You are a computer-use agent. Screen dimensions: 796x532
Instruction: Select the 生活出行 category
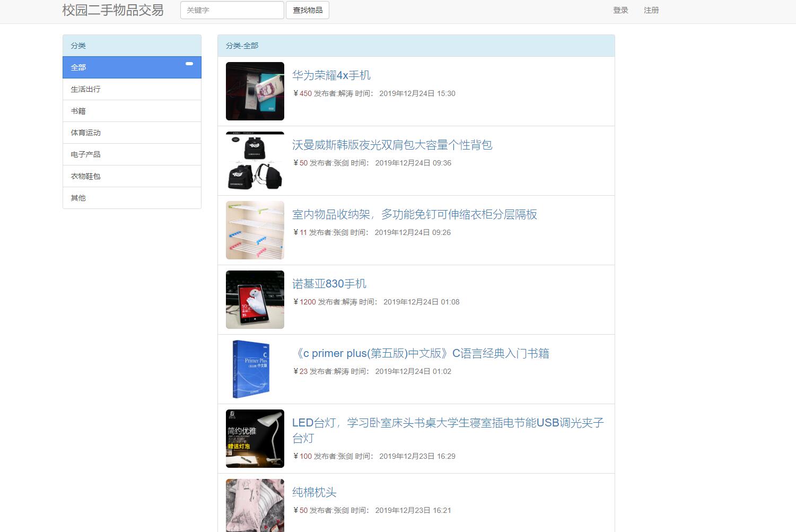click(x=85, y=89)
